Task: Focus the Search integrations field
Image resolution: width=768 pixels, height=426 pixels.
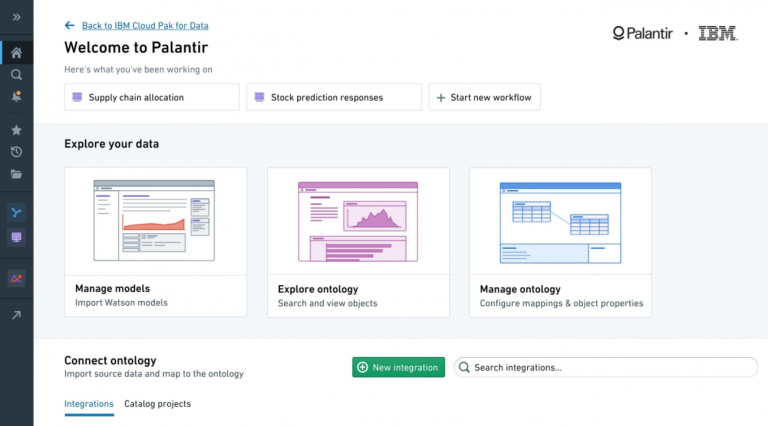Action: point(606,367)
